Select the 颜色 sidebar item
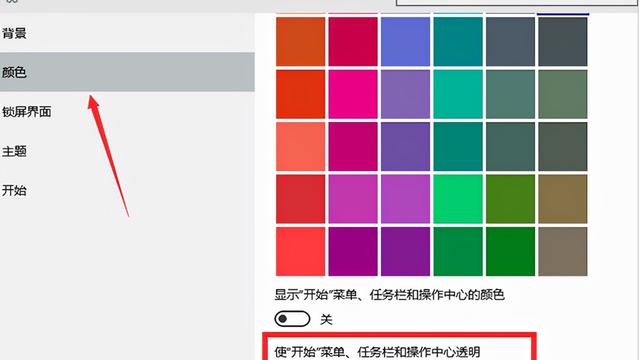 [x=127, y=72]
